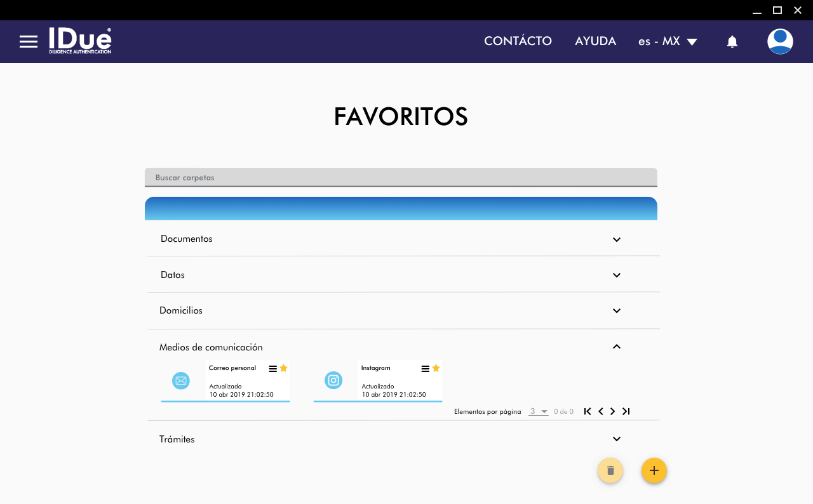The height and width of the screenshot is (504, 813).
Task: Go to the next page arrow
Action: coord(613,411)
